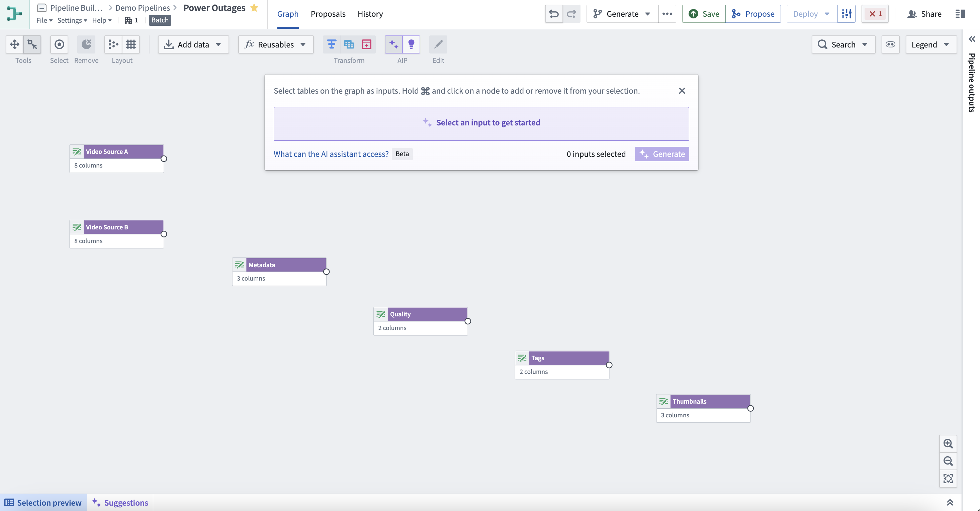Click the Select target icon
This screenshot has height=511, width=980.
[x=59, y=44]
